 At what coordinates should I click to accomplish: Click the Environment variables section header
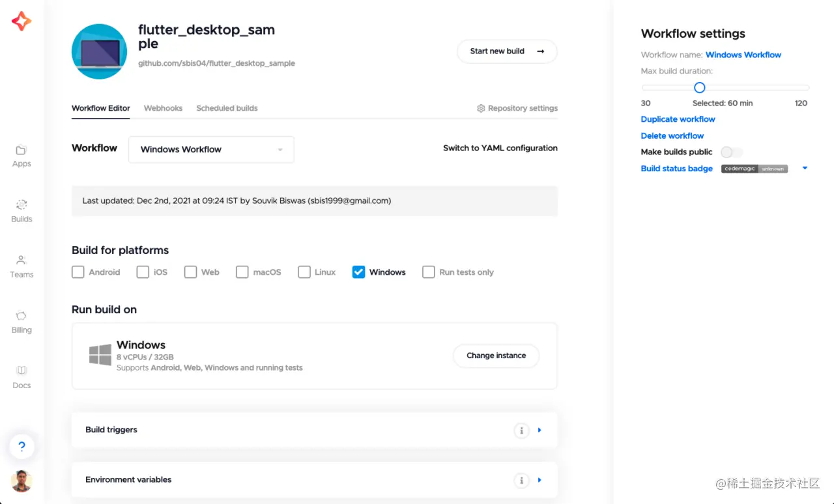(x=314, y=481)
